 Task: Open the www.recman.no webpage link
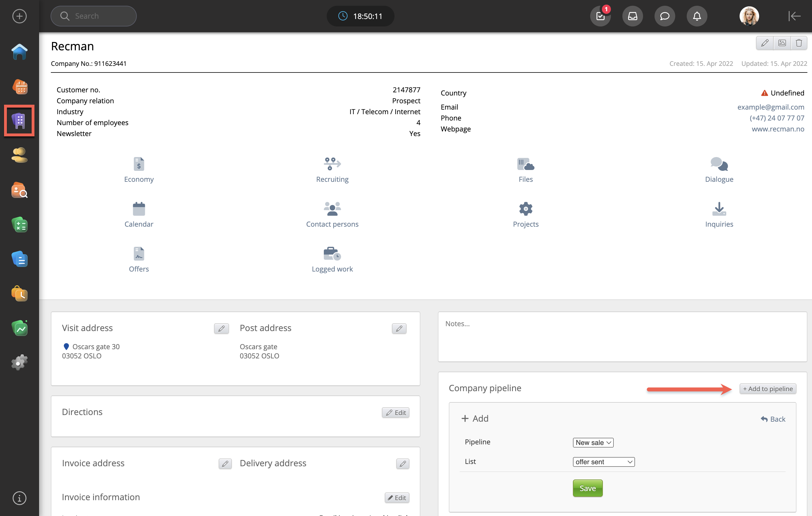[778, 129]
